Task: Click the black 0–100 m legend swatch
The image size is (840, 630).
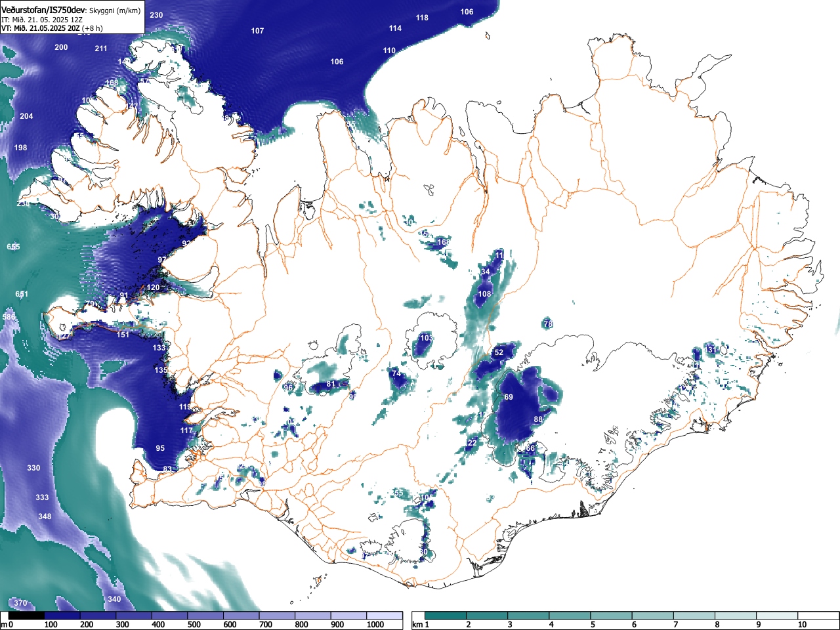Action: click(26, 616)
